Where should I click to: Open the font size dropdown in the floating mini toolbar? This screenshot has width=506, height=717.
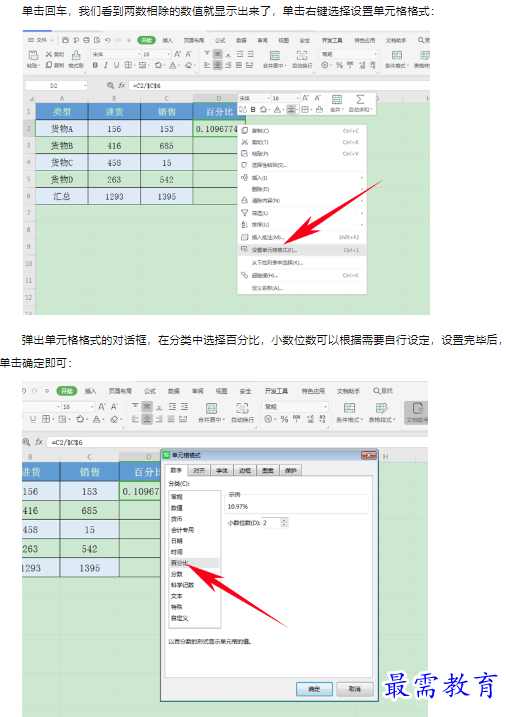point(298,98)
